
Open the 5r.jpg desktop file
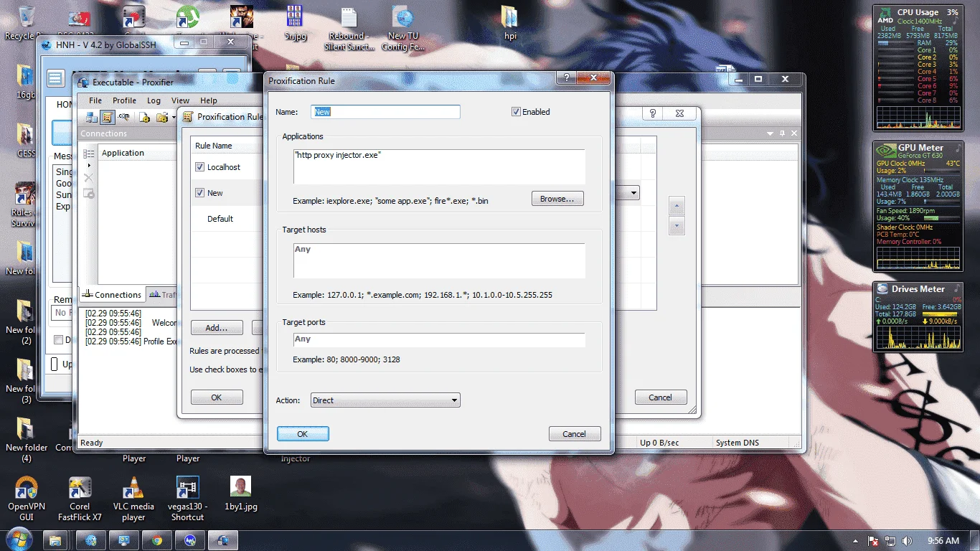[x=295, y=23]
